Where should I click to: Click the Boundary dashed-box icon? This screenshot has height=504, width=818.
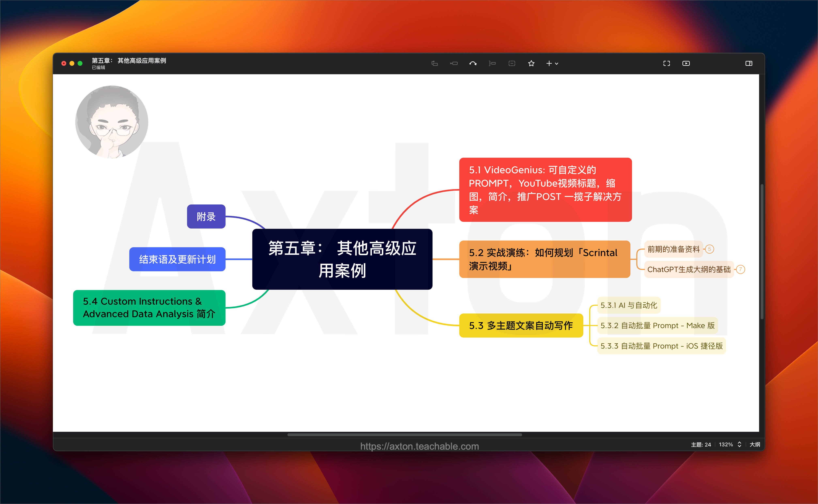512,63
